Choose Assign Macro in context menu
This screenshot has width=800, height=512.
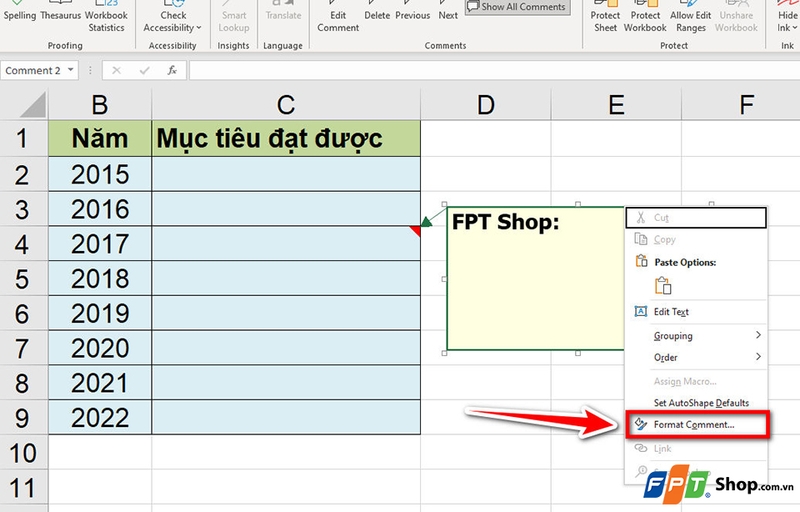pyautogui.click(x=696, y=381)
